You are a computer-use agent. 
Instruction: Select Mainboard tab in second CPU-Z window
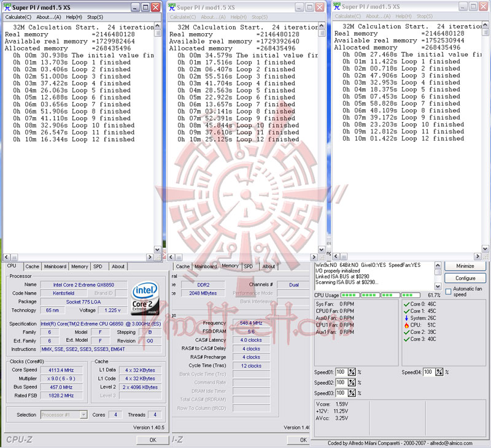(x=206, y=266)
